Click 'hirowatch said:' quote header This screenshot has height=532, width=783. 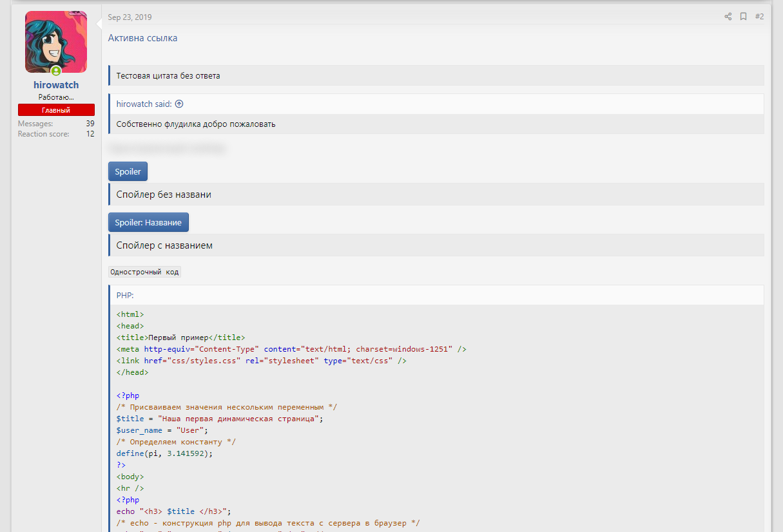click(144, 104)
